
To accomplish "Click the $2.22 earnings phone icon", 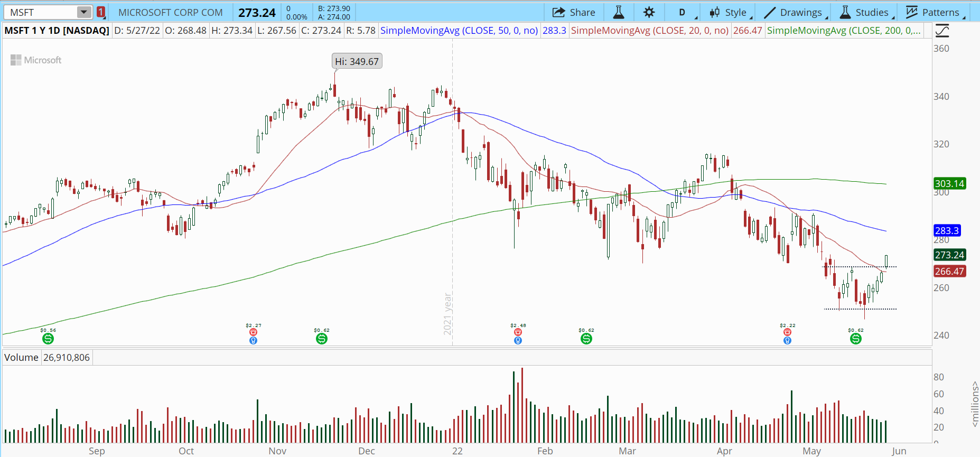I will [x=787, y=332].
